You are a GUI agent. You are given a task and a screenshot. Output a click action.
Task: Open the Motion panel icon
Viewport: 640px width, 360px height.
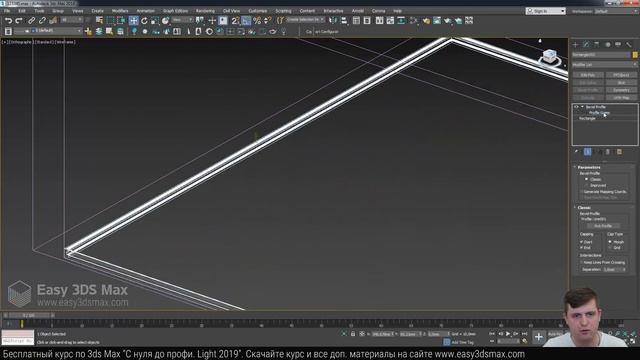tap(607, 44)
